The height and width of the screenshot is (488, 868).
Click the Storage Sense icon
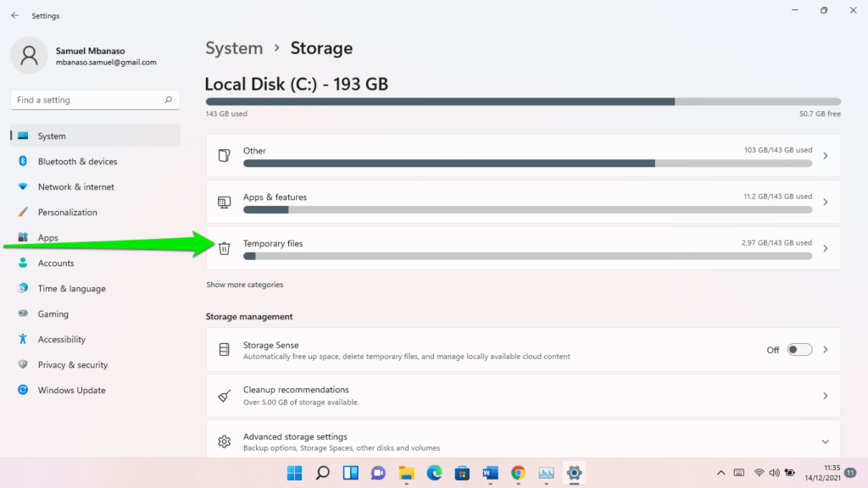pyautogui.click(x=224, y=349)
